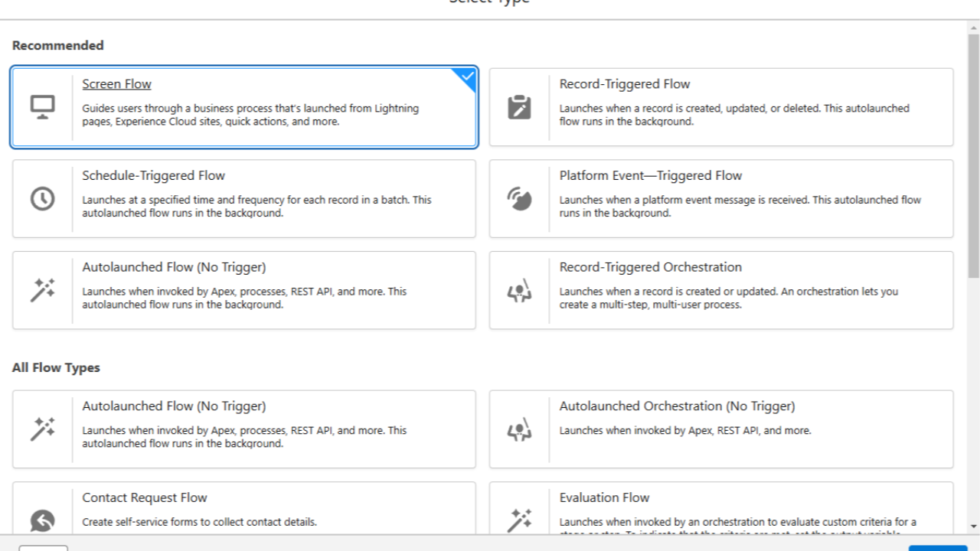Click the Evaluation Flow title
Viewport: 980px width, 551px height.
click(605, 498)
